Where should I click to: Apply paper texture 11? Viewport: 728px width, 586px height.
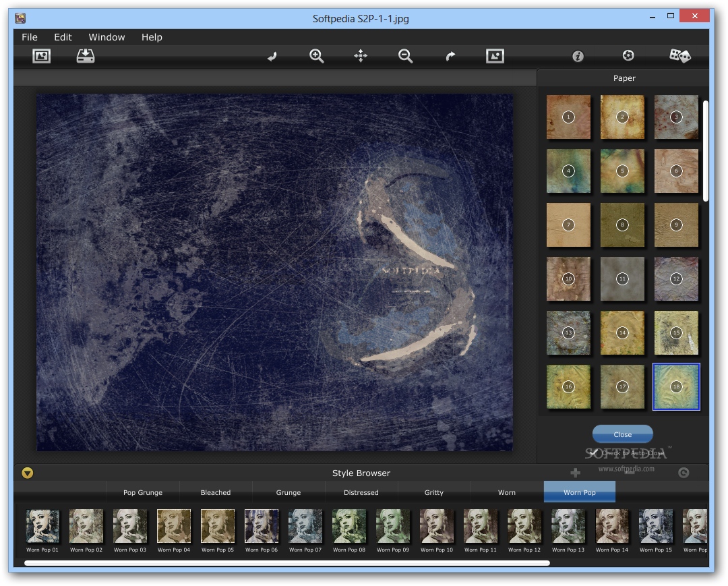tap(622, 279)
